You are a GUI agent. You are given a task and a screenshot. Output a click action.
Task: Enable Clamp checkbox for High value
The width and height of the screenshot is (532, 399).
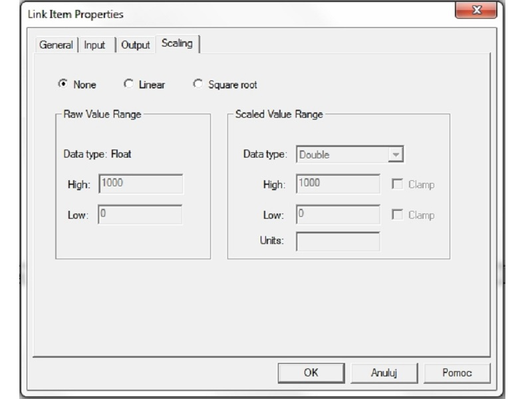398,185
